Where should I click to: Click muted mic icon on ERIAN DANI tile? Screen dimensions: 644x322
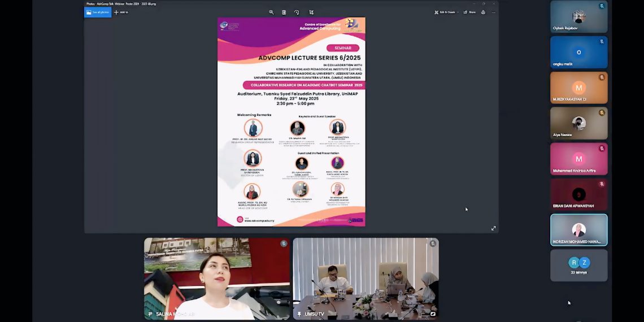(602, 184)
